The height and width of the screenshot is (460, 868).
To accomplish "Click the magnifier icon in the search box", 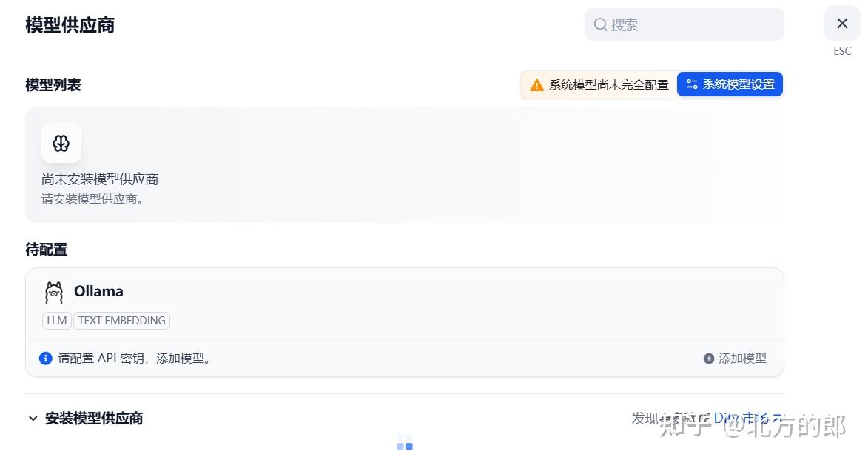I will [x=599, y=24].
